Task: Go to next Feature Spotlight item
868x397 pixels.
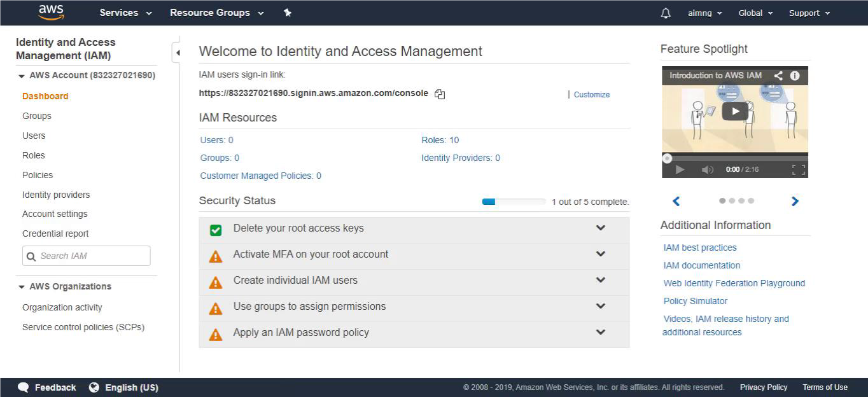Action: 795,201
